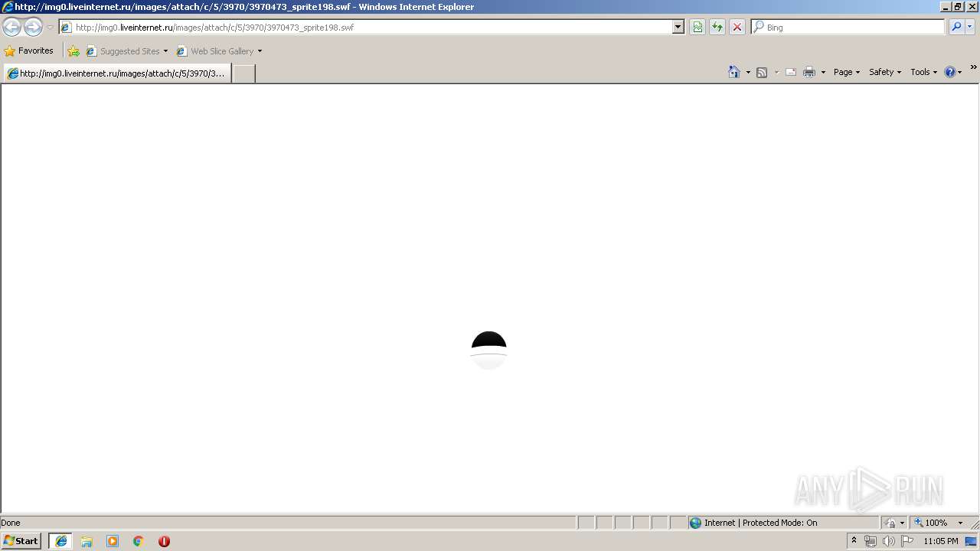Open Windows Explorer folder from taskbar
The image size is (980, 551).
point(87,541)
